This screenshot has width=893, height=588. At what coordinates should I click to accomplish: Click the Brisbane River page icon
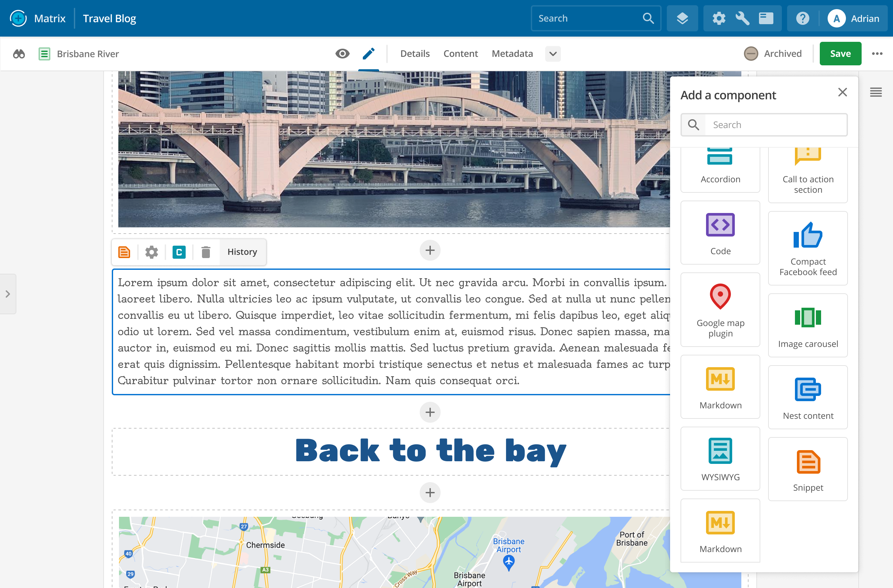click(x=44, y=54)
